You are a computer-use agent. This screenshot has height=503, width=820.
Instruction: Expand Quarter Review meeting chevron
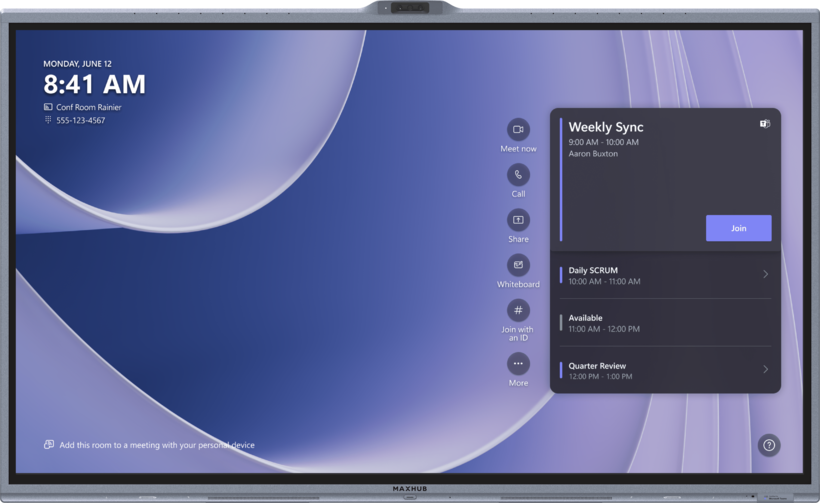pos(765,369)
